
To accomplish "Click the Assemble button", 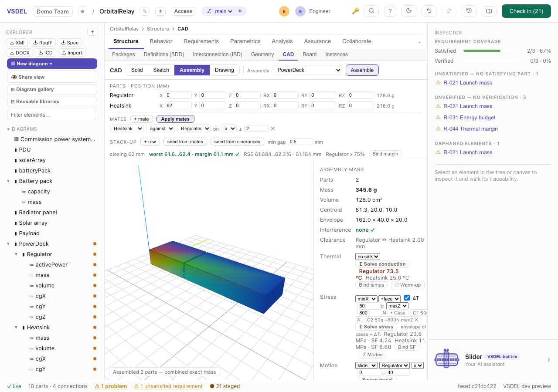I will 362,70.
